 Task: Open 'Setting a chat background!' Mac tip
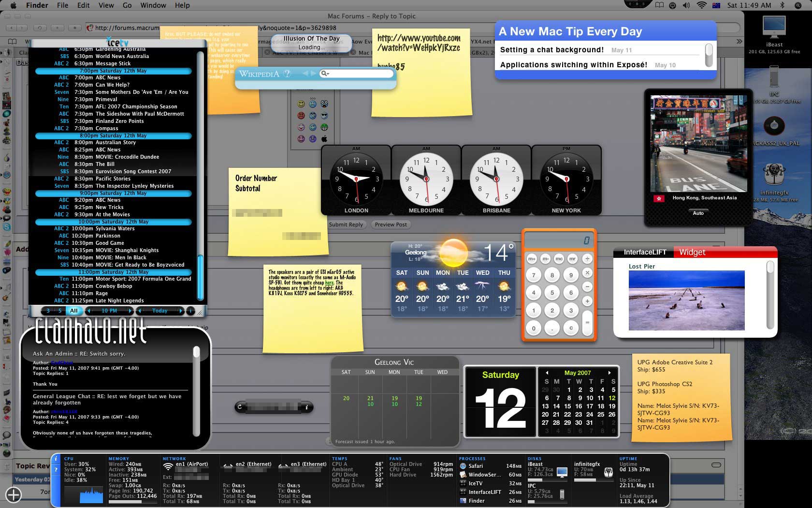(x=551, y=50)
